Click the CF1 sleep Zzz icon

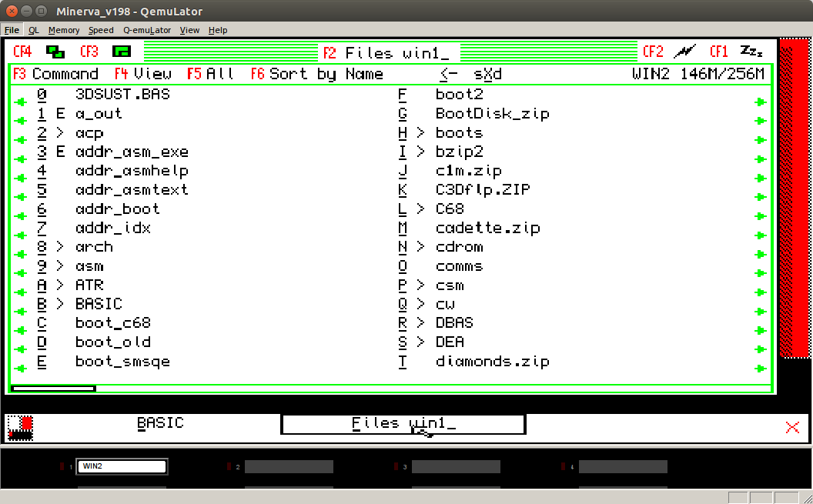[x=751, y=52]
